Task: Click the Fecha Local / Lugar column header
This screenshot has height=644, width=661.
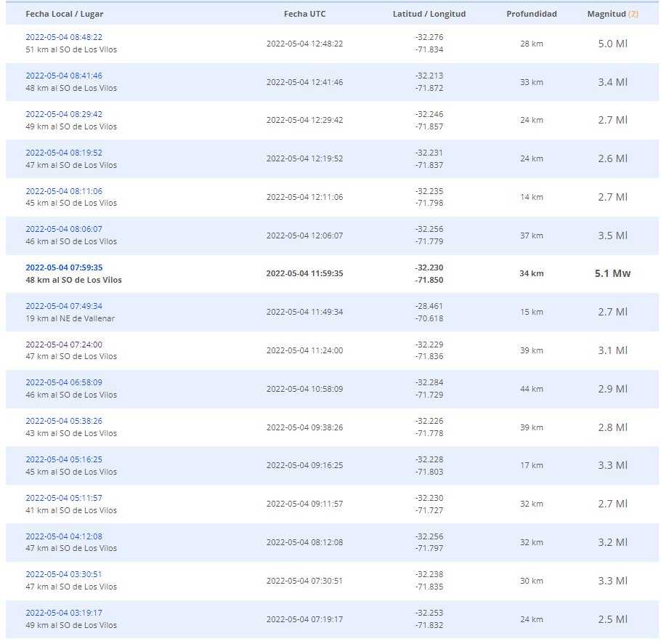Action: coord(64,14)
